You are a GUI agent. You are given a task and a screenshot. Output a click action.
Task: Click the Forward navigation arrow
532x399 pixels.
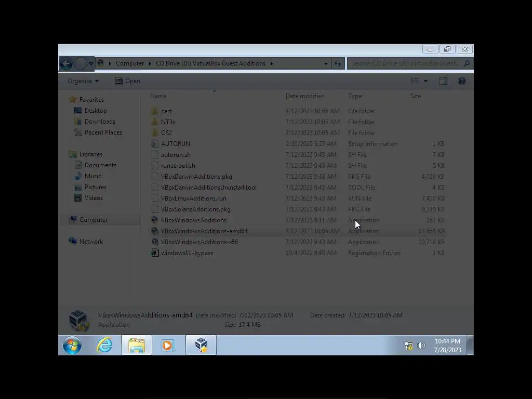coord(81,63)
